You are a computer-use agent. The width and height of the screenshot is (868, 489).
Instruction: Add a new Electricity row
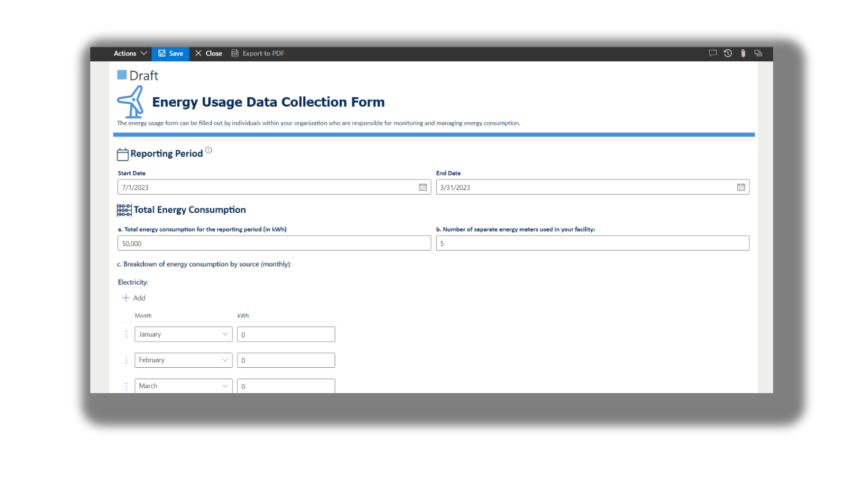tap(134, 298)
